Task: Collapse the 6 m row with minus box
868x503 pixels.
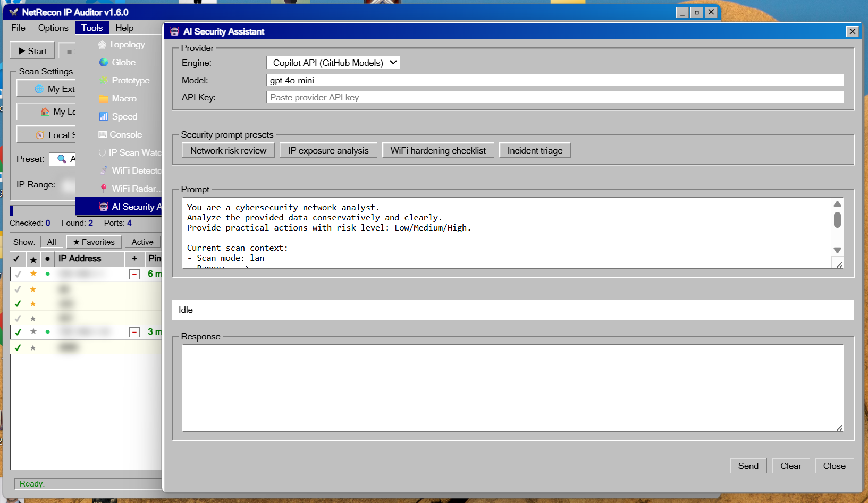Action: [x=134, y=274]
